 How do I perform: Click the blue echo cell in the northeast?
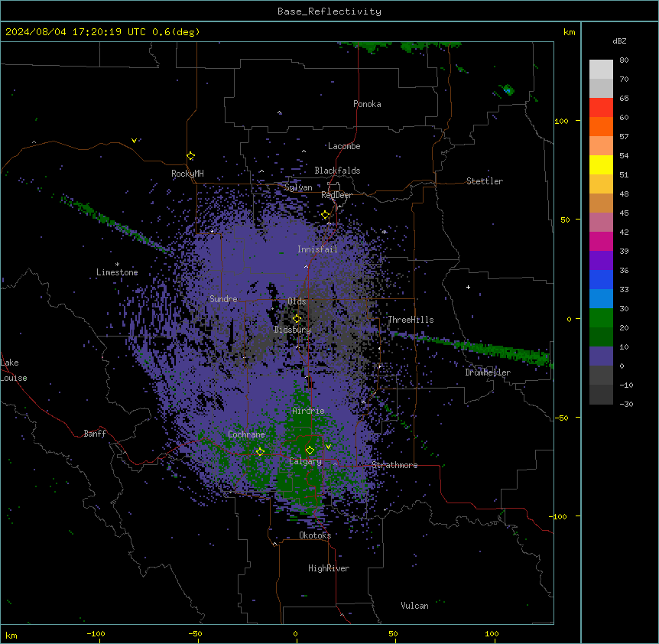pos(508,89)
